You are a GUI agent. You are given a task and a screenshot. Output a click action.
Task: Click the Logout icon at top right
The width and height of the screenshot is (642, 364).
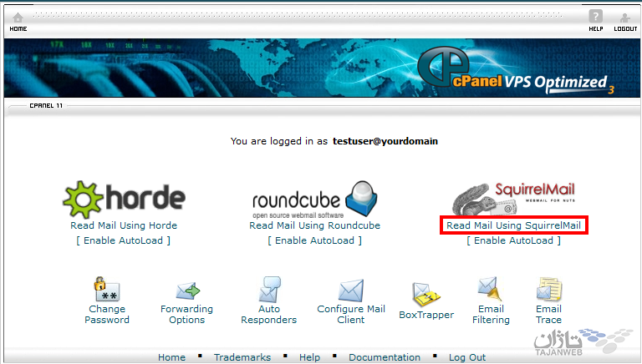[x=625, y=18]
